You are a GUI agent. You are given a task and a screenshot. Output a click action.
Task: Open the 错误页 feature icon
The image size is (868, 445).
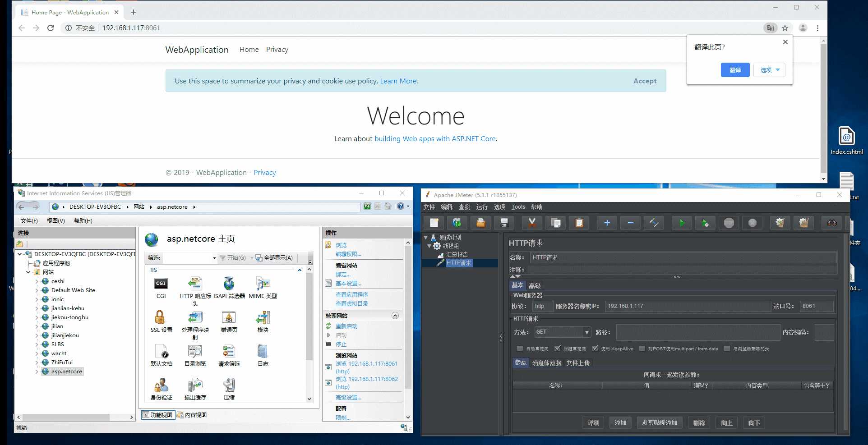tap(229, 317)
